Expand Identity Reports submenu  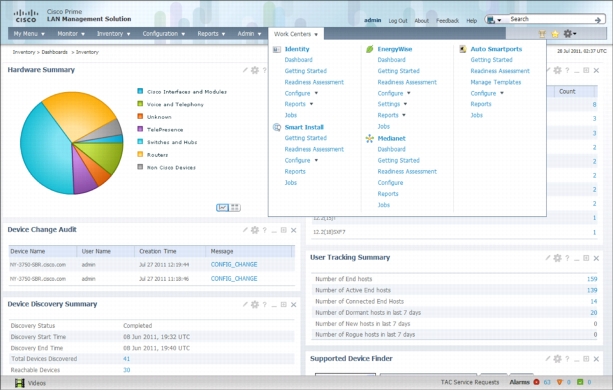click(x=311, y=104)
